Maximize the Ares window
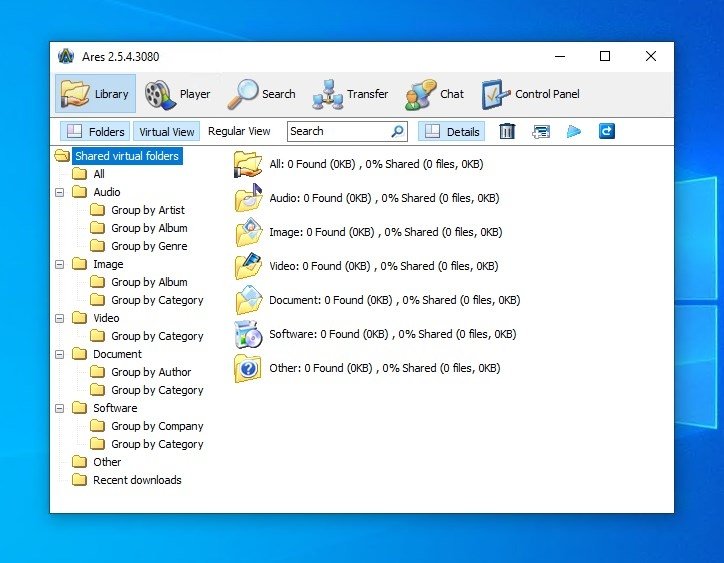The width and height of the screenshot is (724, 563). point(605,56)
